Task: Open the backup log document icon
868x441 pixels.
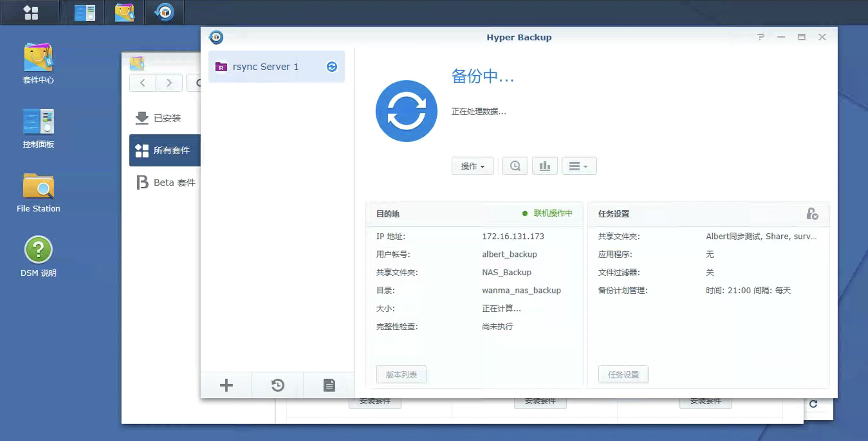Action: (329, 385)
